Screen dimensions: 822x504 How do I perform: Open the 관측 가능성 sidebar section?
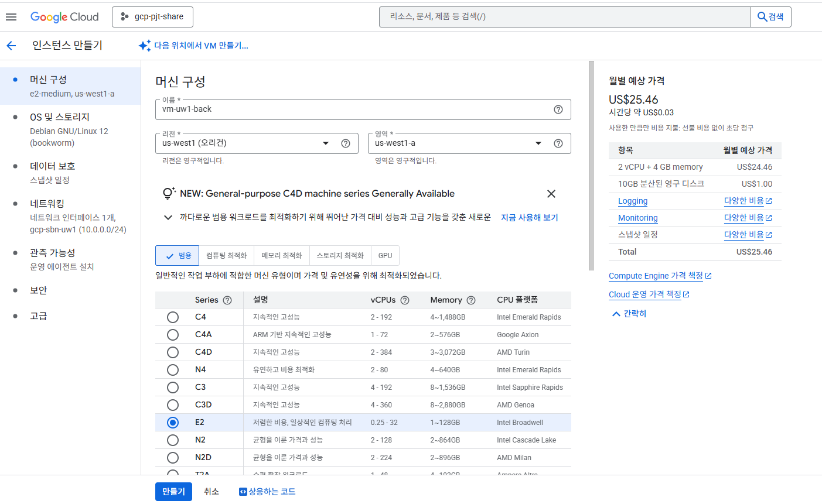pyautogui.click(x=70, y=259)
